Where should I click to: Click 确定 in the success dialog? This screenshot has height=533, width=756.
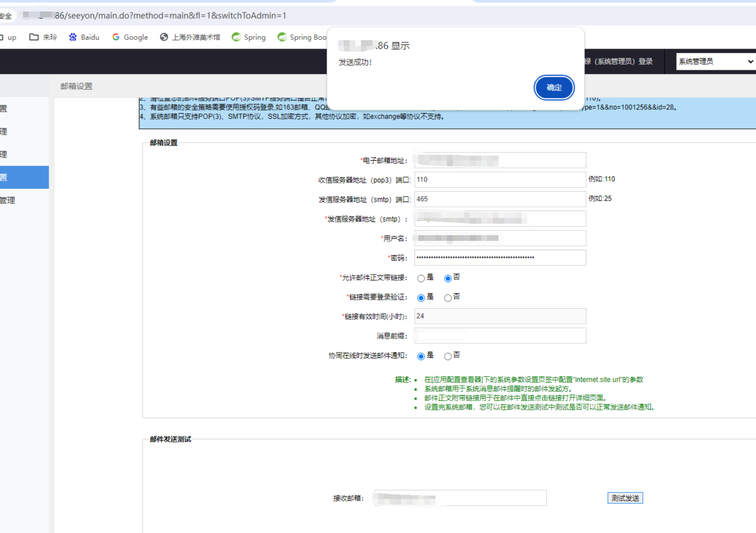coord(554,88)
